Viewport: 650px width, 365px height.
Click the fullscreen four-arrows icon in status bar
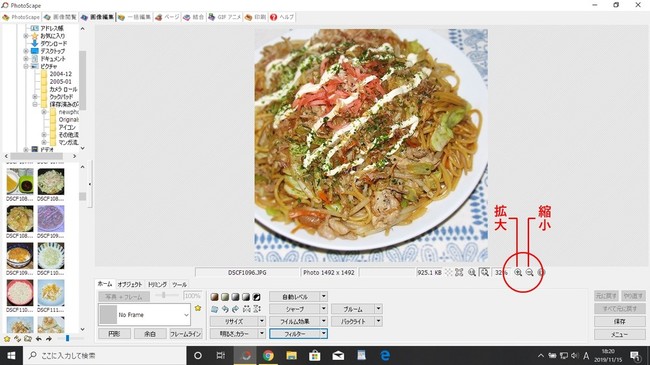459,273
